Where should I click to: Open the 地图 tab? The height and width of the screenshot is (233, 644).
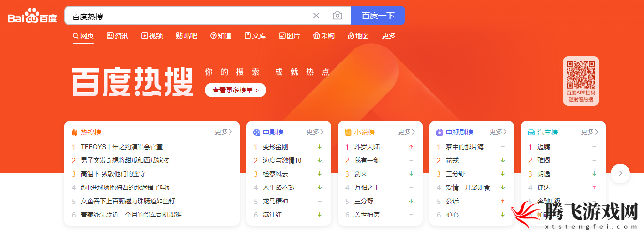pyautogui.click(x=358, y=36)
